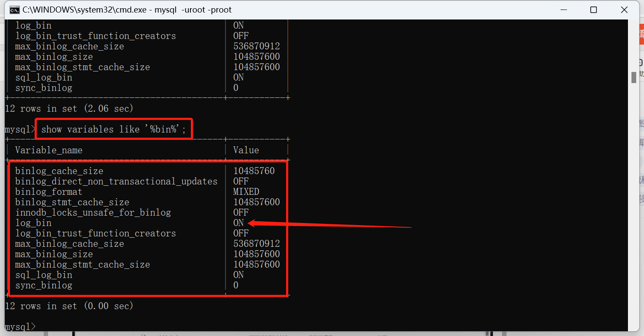Select the binlog_stmt_cache_size variable name
This screenshot has height=336, width=644.
point(72,202)
